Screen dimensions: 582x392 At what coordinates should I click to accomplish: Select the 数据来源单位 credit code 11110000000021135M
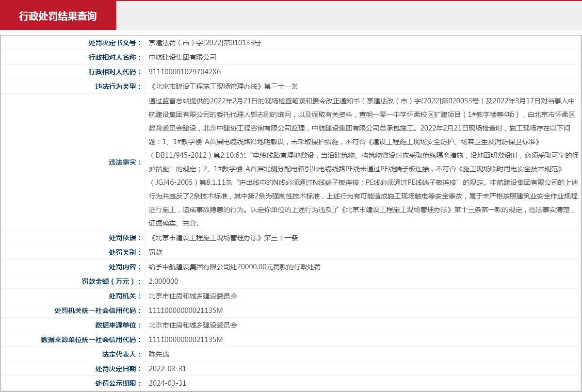pos(186,340)
